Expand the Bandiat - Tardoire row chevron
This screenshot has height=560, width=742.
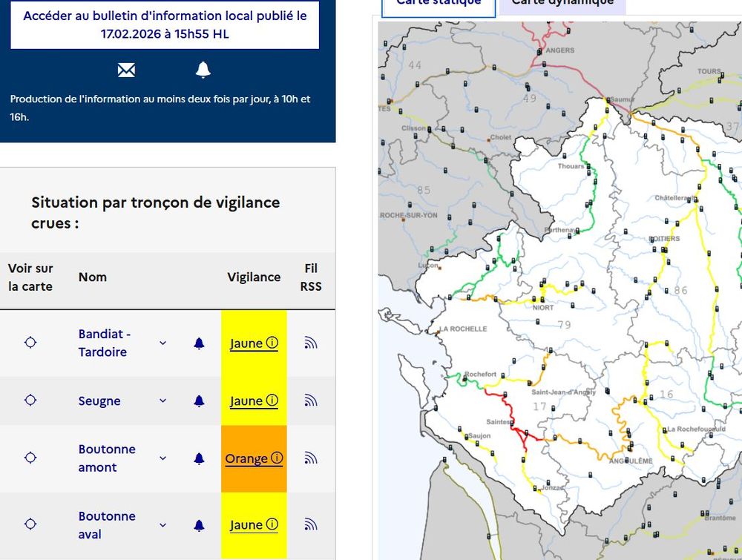pyautogui.click(x=163, y=343)
